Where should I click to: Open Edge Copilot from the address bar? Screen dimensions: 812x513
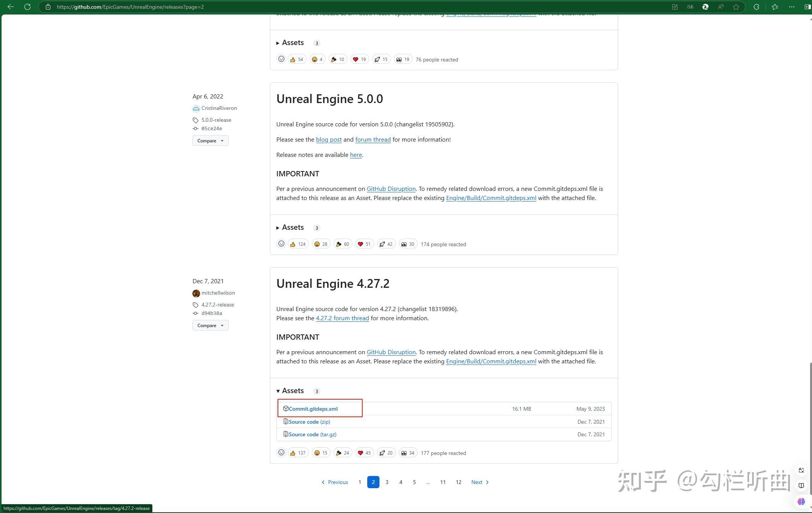pos(705,6)
